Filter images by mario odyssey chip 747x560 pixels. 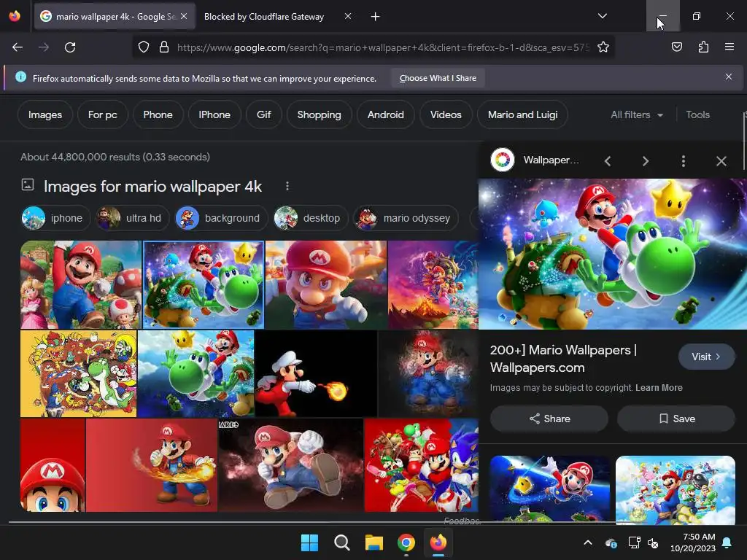pyautogui.click(x=406, y=218)
